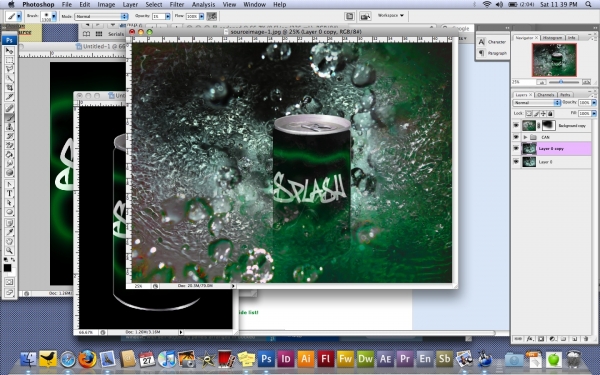The height and width of the screenshot is (375, 600).
Task: Toggle lock transparent pixels
Action: pos(529,114)
